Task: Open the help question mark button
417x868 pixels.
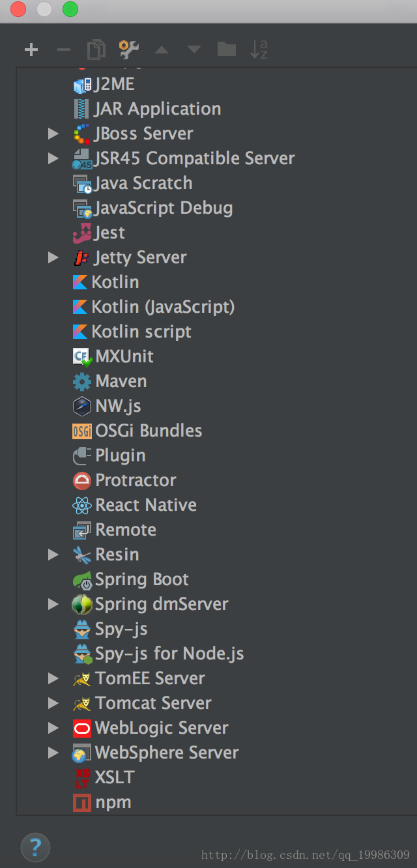Action: (35, 846)
